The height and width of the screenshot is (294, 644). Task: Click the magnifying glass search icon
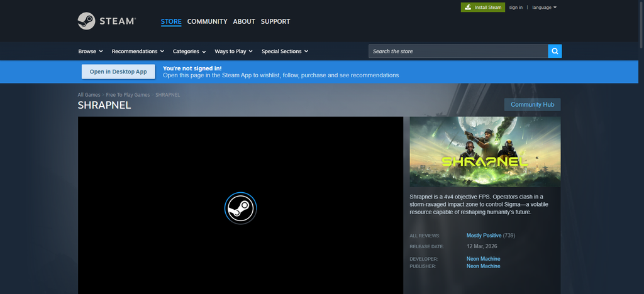(x=555, y=52)
